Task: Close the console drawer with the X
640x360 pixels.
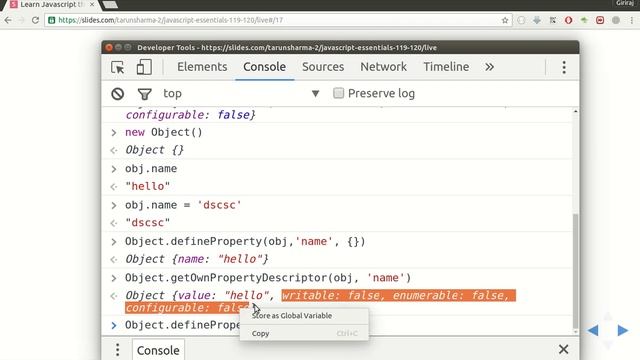Action: point(564,349)
